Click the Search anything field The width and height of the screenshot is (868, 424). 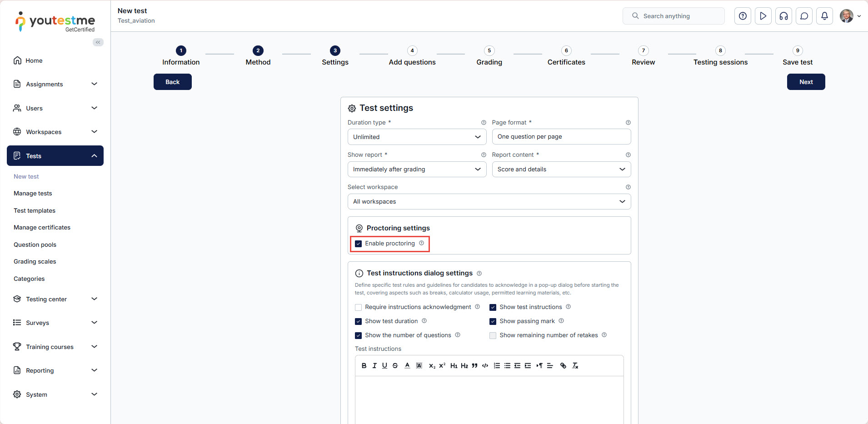(677, 16)
